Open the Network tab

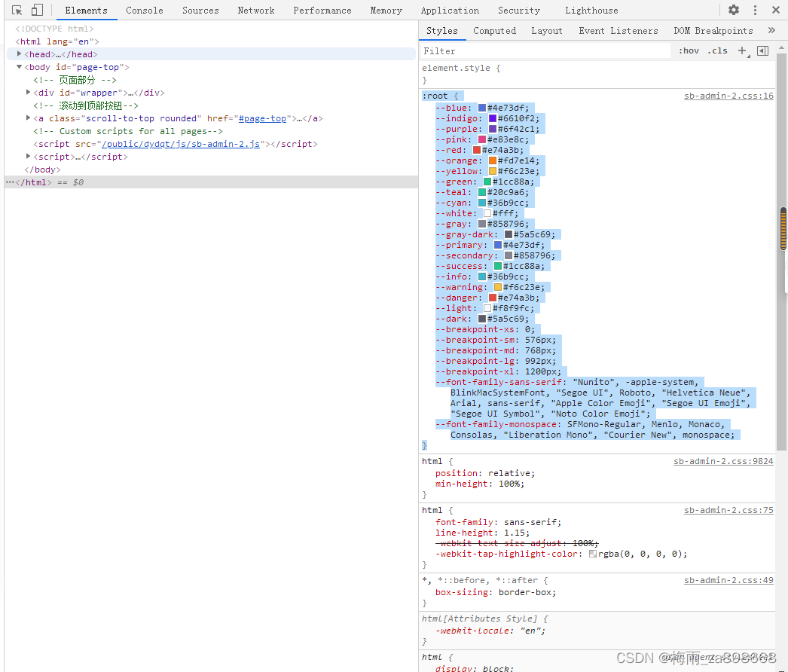(256, 11)
